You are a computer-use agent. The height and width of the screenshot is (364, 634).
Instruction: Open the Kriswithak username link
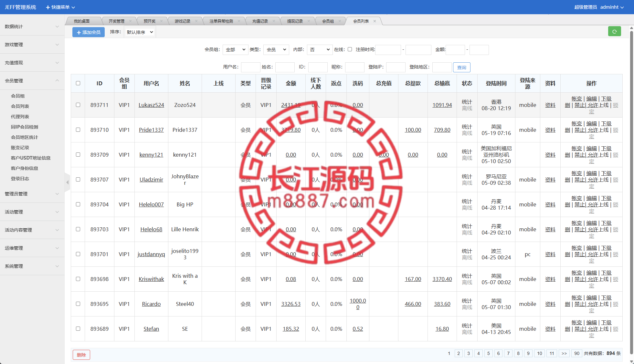151,279
